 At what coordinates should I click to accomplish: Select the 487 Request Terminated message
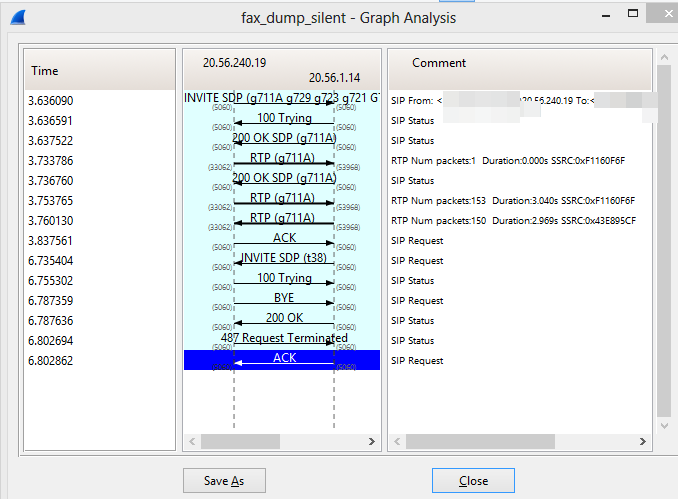283,340
